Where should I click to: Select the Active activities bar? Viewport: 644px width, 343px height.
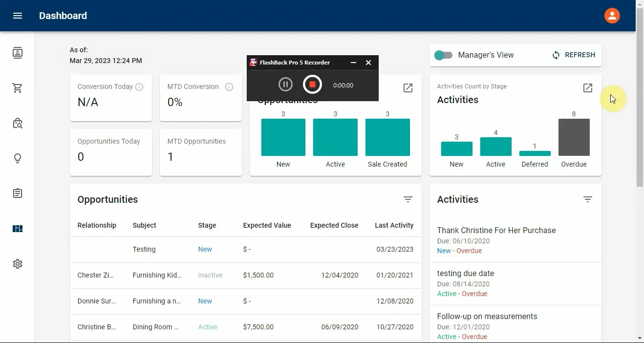[x=496, y=147]
